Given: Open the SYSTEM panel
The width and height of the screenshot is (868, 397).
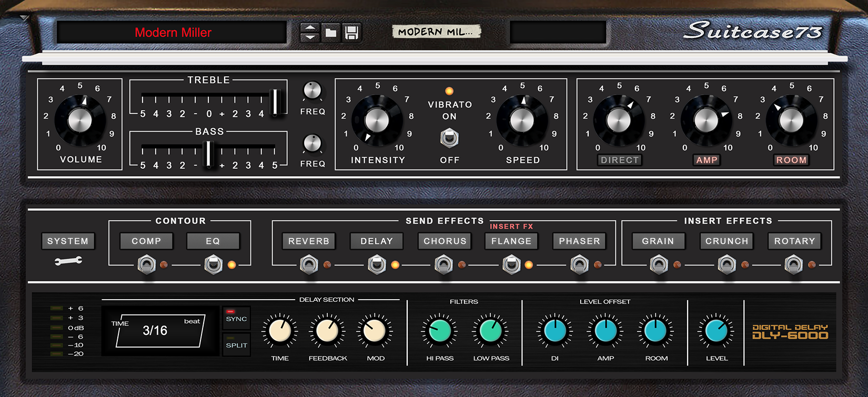Looking at the screenshot, I should pos(68,241).
